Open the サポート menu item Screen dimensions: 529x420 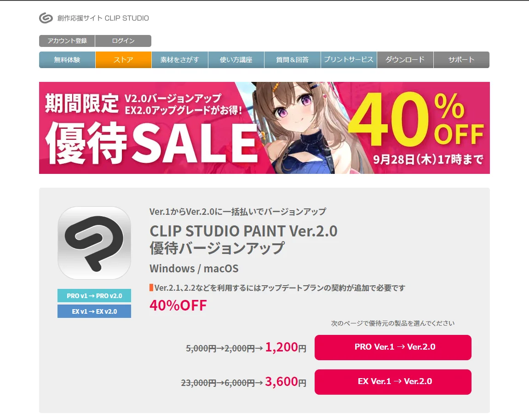tap(461, 60)
